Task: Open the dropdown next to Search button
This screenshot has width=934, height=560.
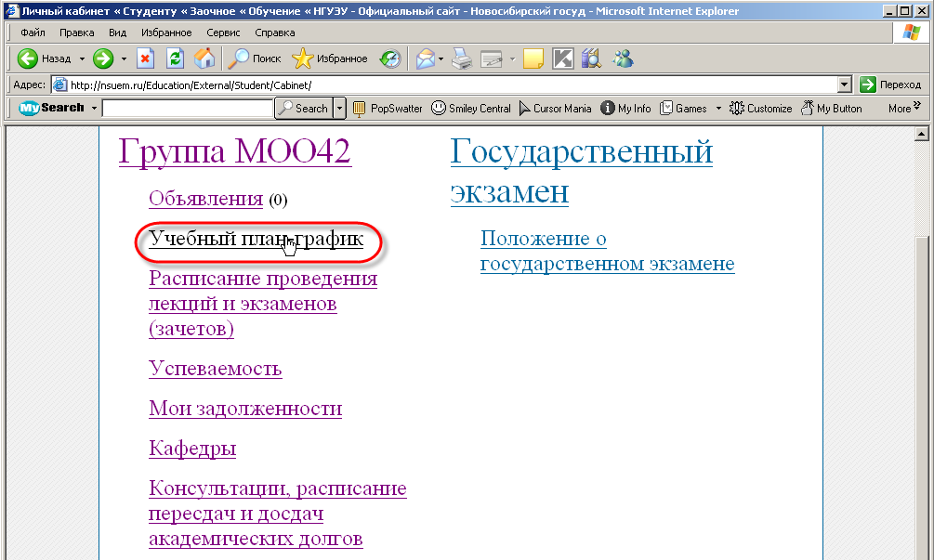Action: (x=340, y=109)
